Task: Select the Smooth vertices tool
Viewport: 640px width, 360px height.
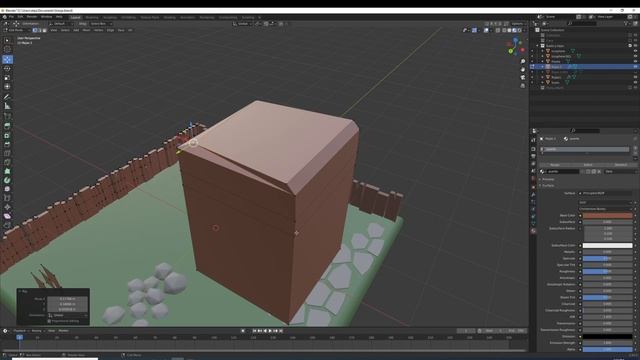Action: pyautogui.click(x=7, y=189)
